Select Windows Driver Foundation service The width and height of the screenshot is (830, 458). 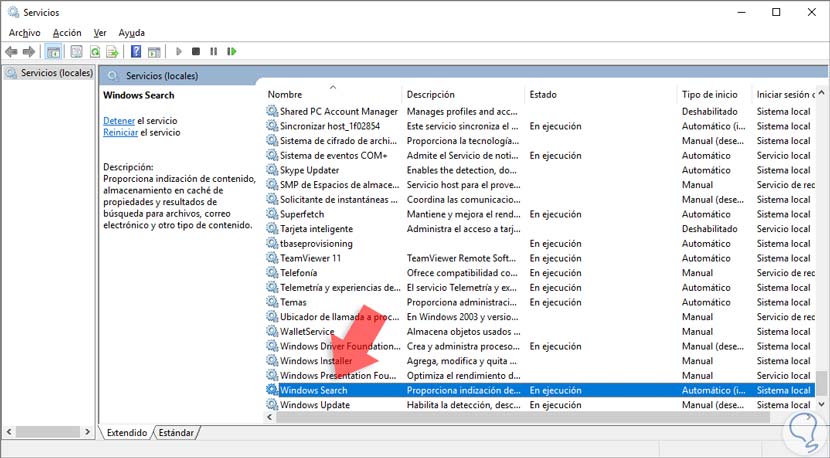click(340, 346)
